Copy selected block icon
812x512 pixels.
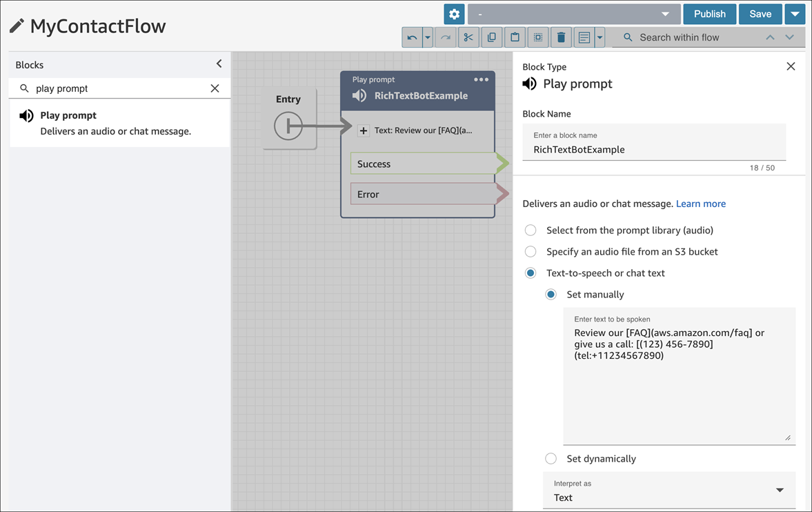[492, 37]
